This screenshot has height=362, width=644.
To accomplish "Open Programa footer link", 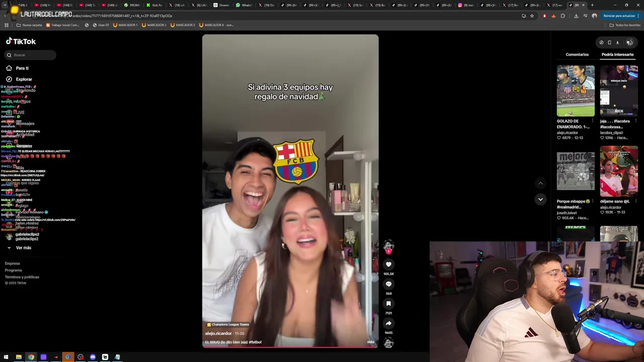I will pos(14,270).
